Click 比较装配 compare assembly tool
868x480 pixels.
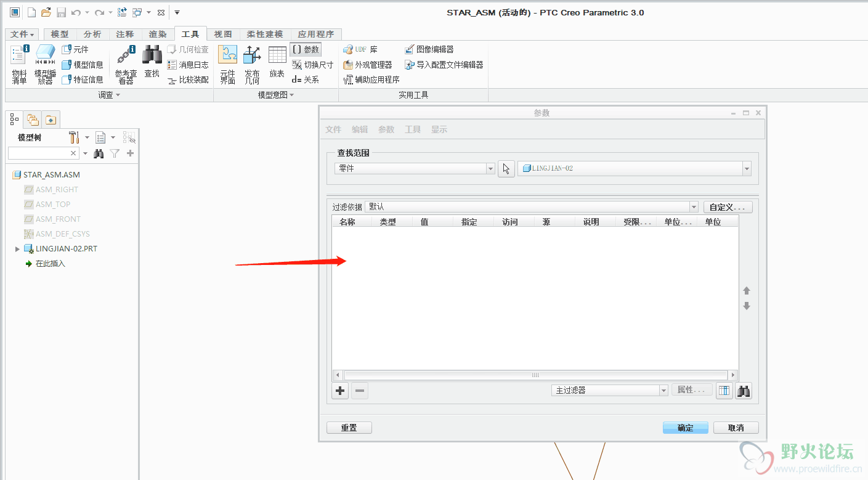point(188,79)
